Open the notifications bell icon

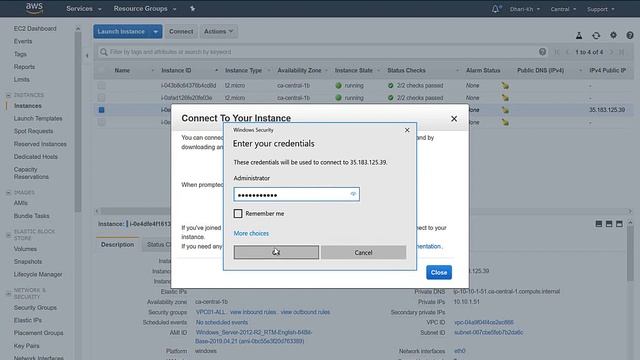[x=496, y=9]
